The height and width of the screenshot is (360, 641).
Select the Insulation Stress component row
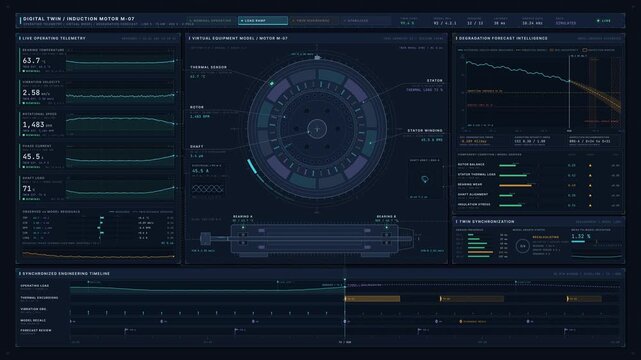[539, 205]
